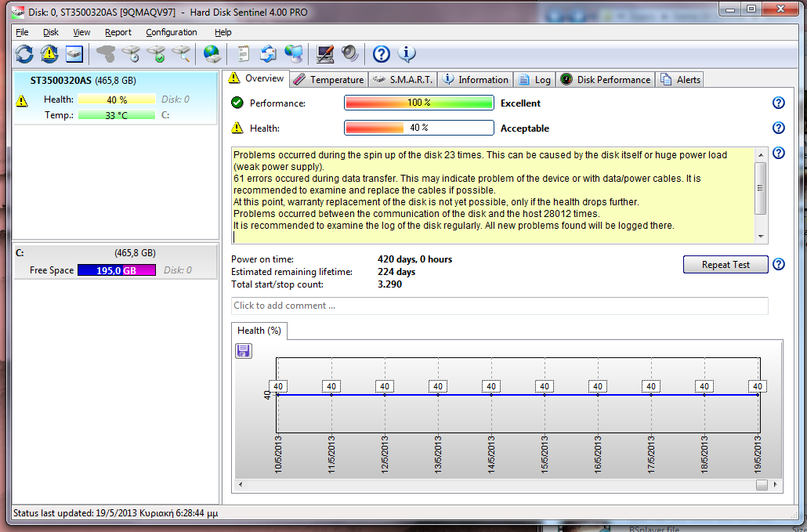Open the Help menu
The height and width of the screenshot is (532, 807).
pyautogui.click(x=223, y=32)
